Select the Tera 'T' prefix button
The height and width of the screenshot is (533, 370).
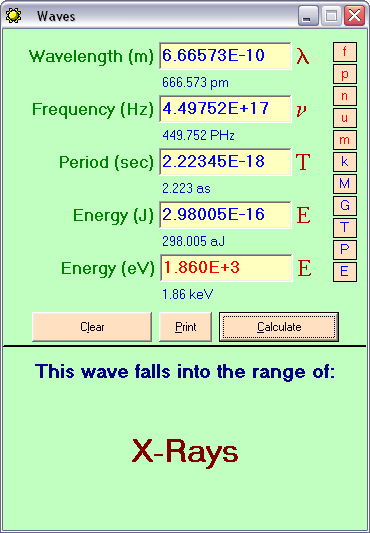[344, 228]
